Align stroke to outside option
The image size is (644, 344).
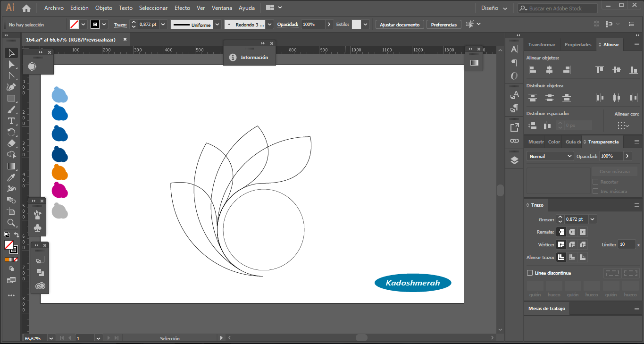[583, 257]
